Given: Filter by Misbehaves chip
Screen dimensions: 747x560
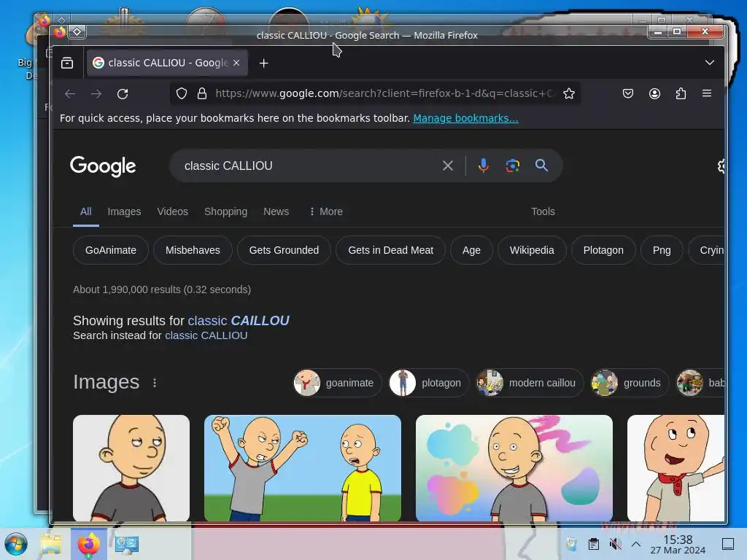Looking at the screenshot, I should click(x=193, y=250).
